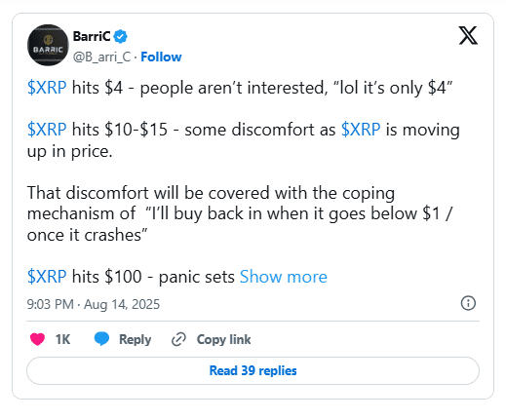Open the @B_arri_C handle link

pos(101,57)
